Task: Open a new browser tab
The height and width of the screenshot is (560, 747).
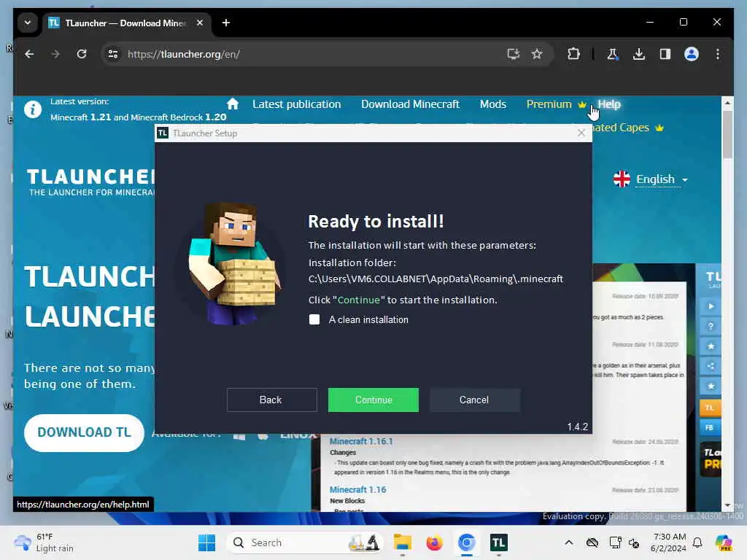Action: pos(226,23)
